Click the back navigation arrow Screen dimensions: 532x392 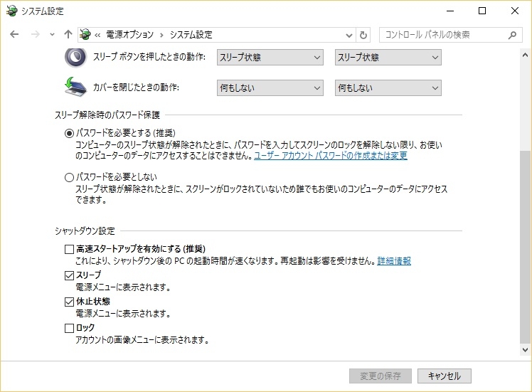point(14,34)
